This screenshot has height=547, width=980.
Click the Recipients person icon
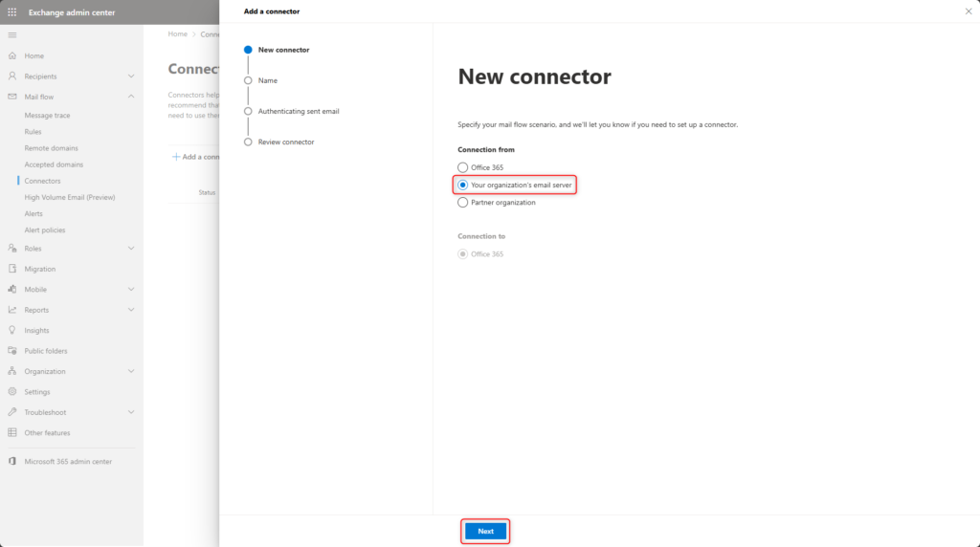point(11,77)
